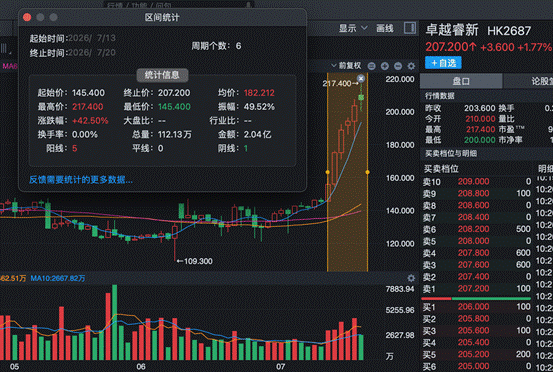Image resolution: width=553 pixels, height=372 pixels.
Task: Remove the highlighted interval selection via X
Action: tap(360, 78)
